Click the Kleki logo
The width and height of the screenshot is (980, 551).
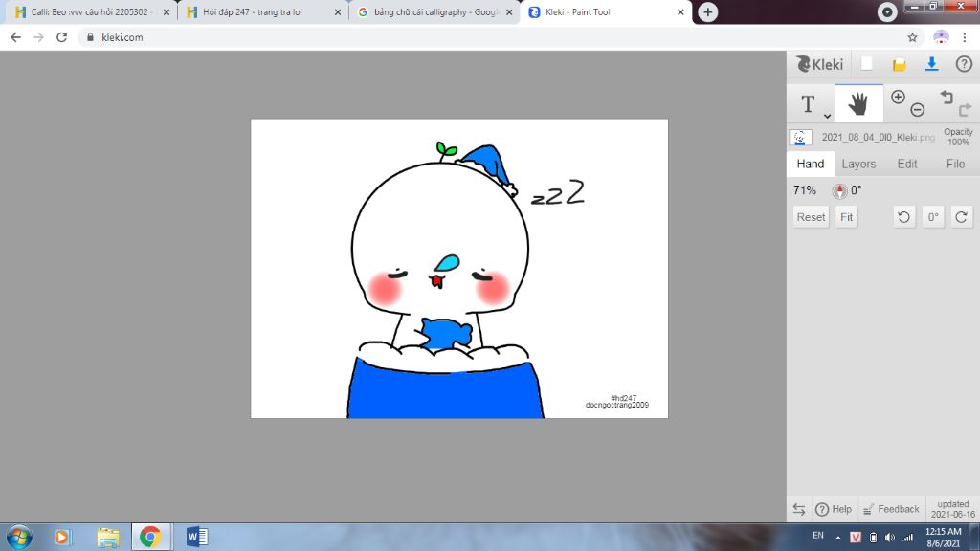point(819,64)
